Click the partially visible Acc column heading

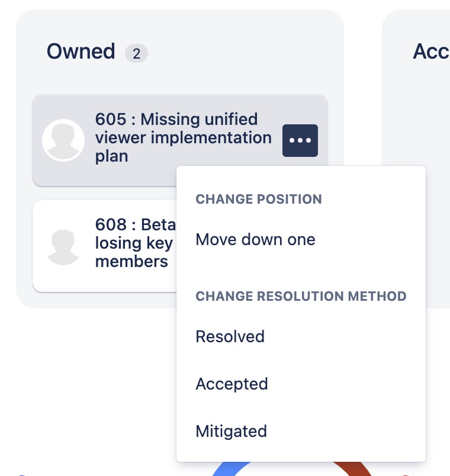[430, 52]
